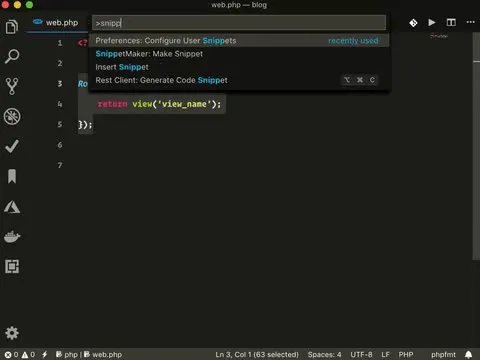Open the Azure view
Screen dimensions: 480x360
(x=12, y=207)
